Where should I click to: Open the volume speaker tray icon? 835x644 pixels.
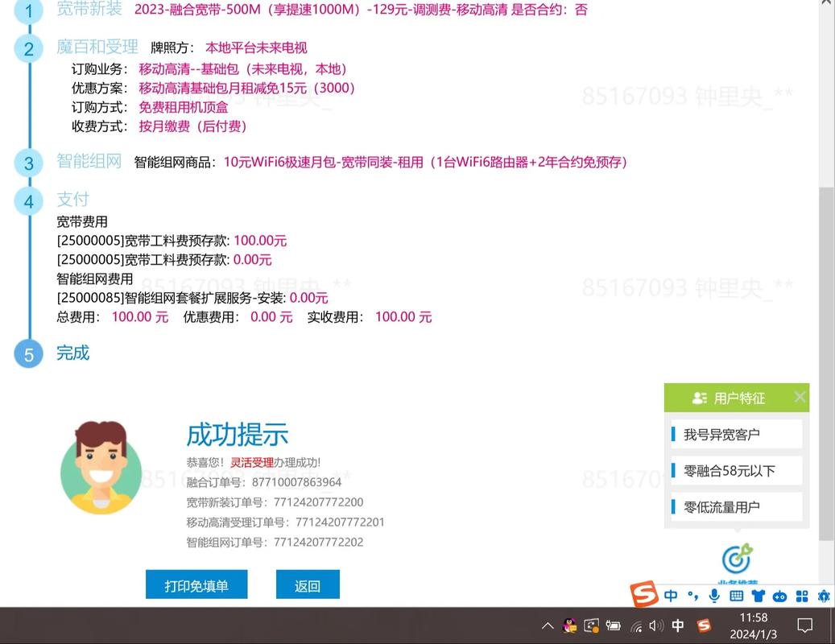tap(656, 626)
